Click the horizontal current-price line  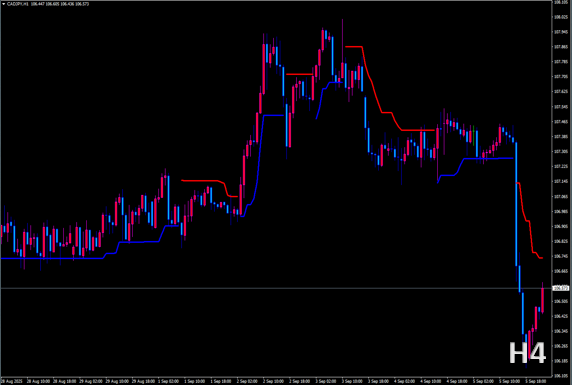pos(276,288)
